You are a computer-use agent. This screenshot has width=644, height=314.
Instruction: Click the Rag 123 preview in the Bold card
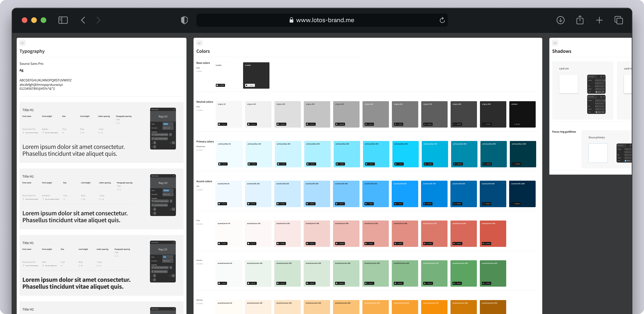tap(163, 249)
